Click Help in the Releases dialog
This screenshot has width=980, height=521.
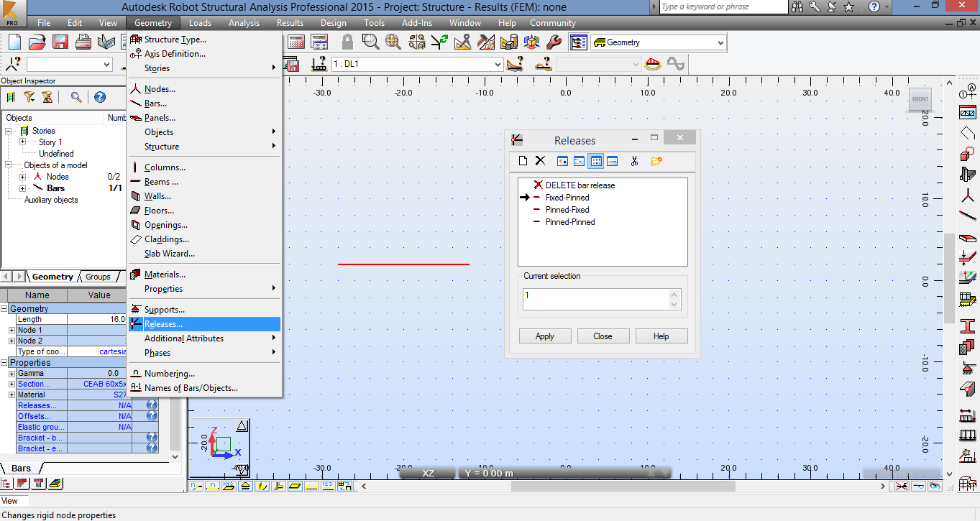coord(661,336)
